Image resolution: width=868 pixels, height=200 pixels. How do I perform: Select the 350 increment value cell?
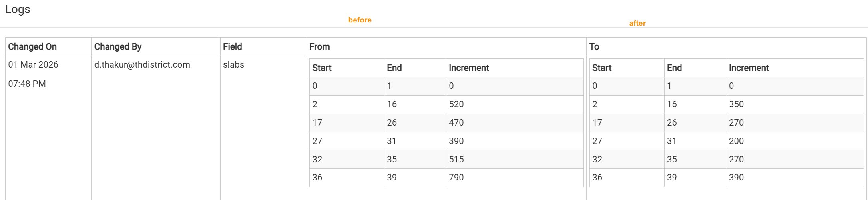pos(736,104)
